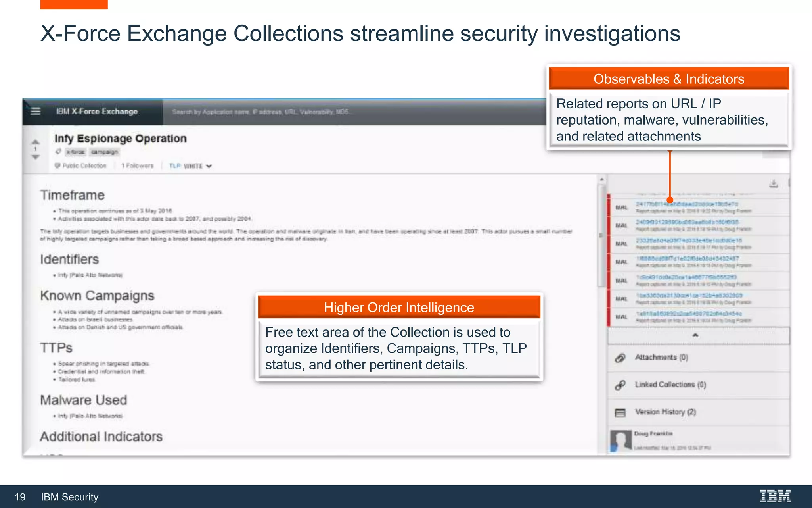This screenshot has width=812, height=508.
Task: Open the TLP WHITE dropdown
Action: pyautogui.click(x=190, y=166)
